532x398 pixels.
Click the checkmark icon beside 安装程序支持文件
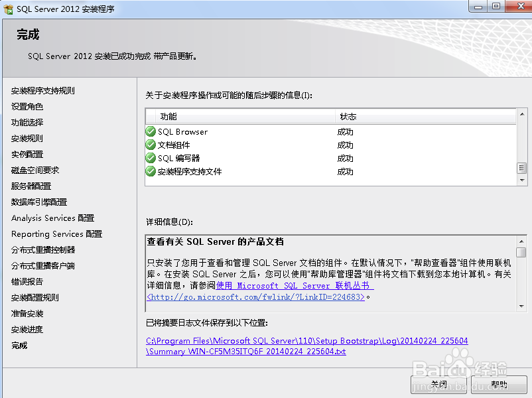(x=151, y=171)
